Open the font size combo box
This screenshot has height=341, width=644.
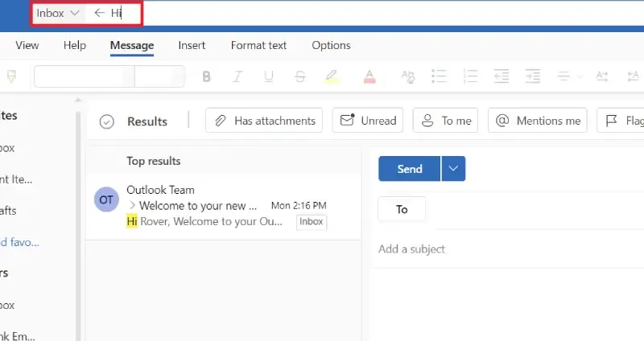pos(159,76)
